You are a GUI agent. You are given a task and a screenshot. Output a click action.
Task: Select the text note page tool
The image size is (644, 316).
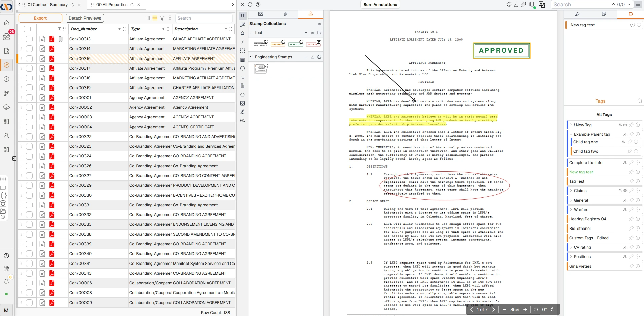(242, 86)
